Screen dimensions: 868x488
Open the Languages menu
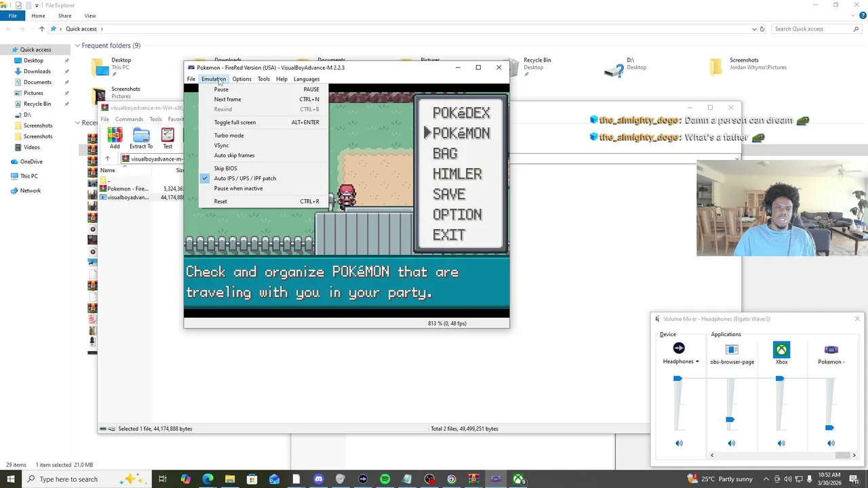[x=307, y=79]
